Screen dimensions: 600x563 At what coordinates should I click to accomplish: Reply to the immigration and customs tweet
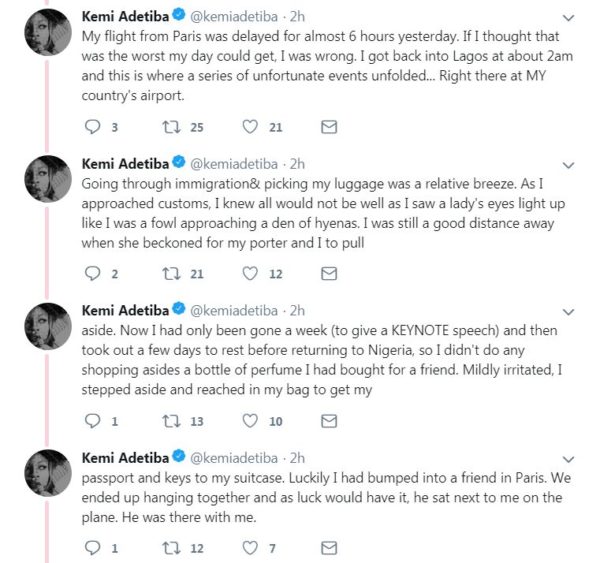[x=92, y=274]
